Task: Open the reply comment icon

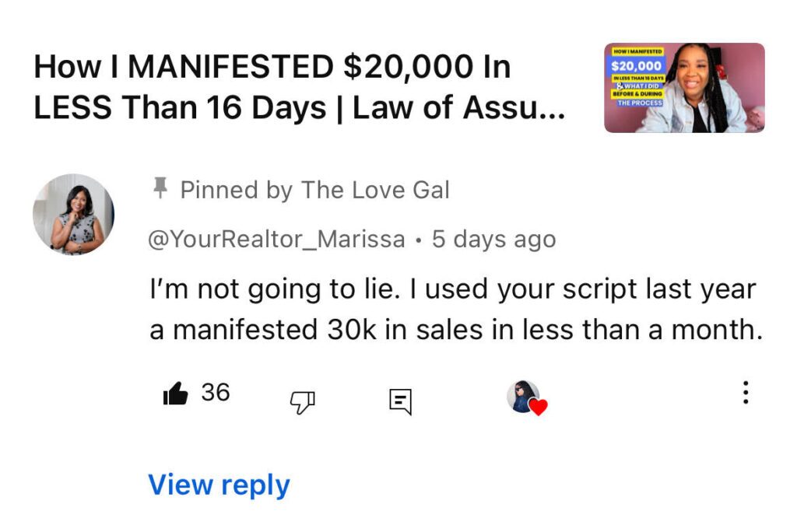Action: [401, 402]
